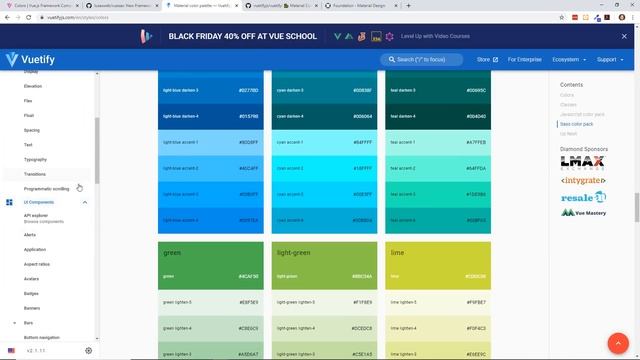Screen dimensions: 640x360
Task: Open settings via the sidebar gear icon
Action: coord(89,351)
